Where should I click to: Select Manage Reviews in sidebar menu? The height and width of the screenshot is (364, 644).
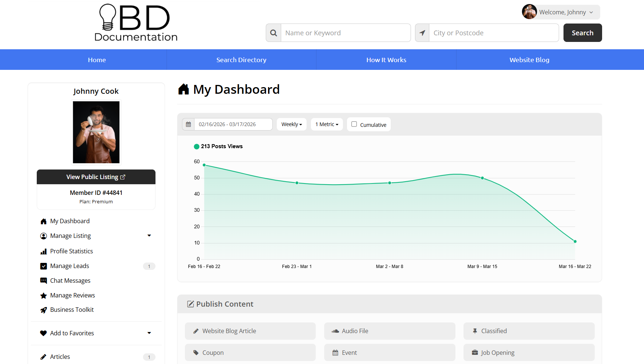(x=72, y=295)
